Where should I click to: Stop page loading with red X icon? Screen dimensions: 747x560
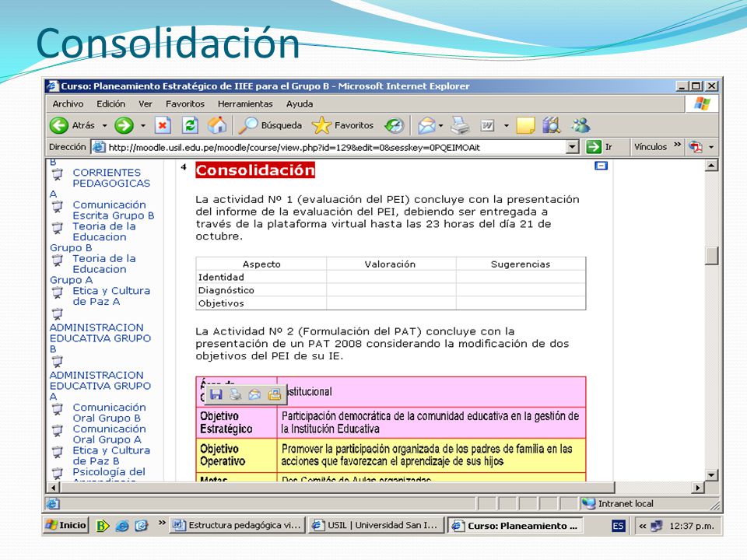pos(163,125)
